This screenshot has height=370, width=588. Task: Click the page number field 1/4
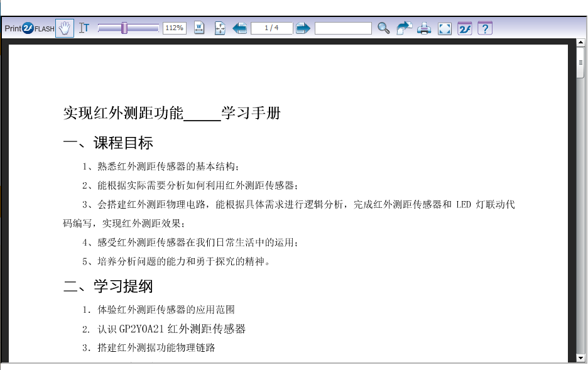pos(271,28)
